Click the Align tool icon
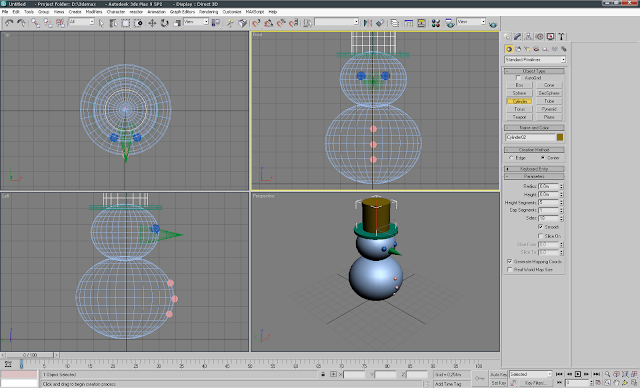 [x=380, y=23]
